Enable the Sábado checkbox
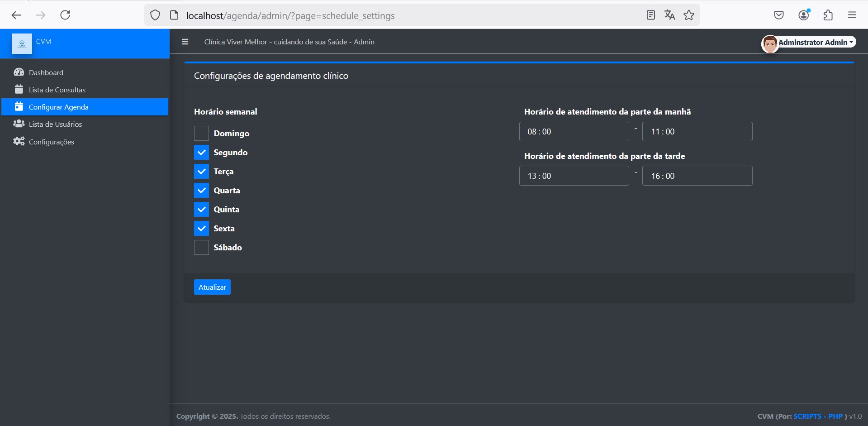 201,248
